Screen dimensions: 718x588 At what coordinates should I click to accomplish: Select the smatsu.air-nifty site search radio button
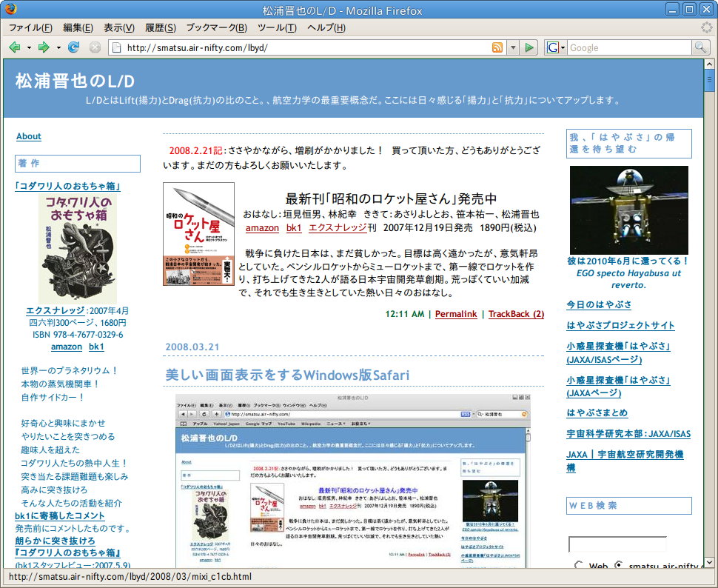coord(619,564)
